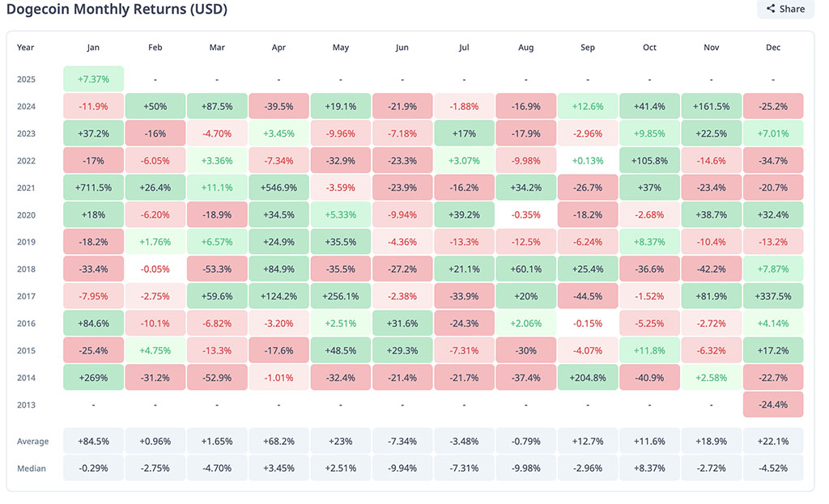Select the +105.8% October 2022 cell

point(649,160)
